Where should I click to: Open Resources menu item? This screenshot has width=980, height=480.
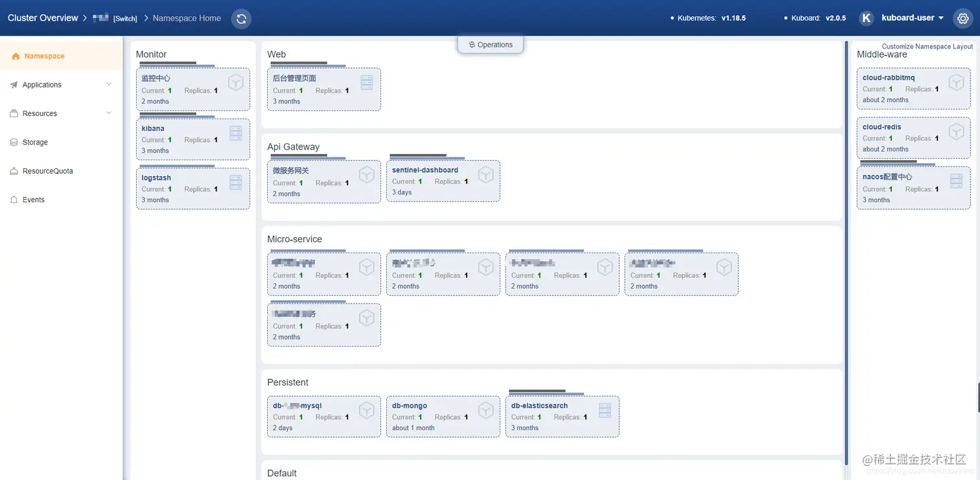[61, 113]
